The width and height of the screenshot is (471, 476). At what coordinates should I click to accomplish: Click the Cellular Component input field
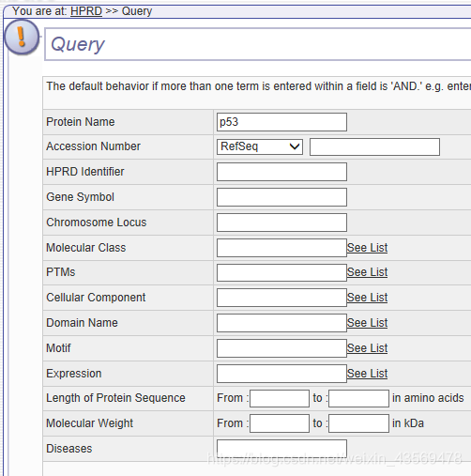[x=281, y=298]
